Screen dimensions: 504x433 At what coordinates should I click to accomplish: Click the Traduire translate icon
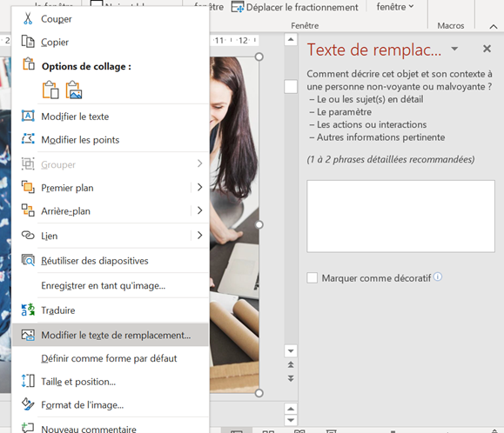(28, 310)
